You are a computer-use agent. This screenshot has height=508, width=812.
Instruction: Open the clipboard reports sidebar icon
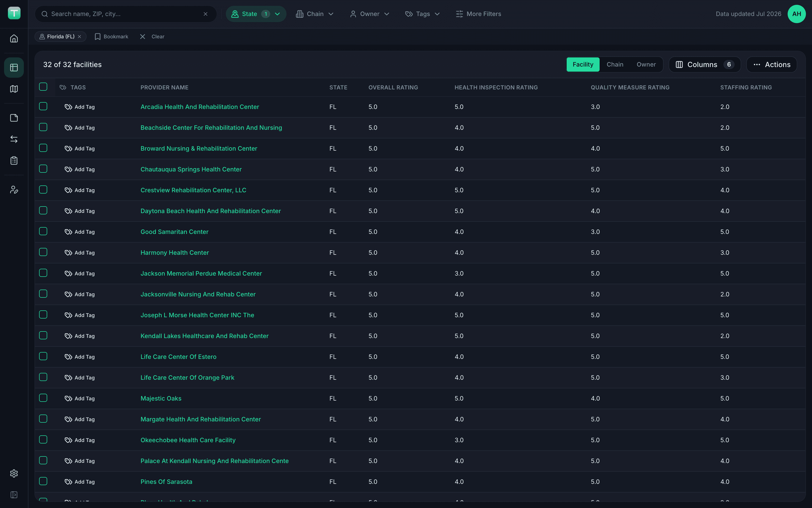coord(14,161)
